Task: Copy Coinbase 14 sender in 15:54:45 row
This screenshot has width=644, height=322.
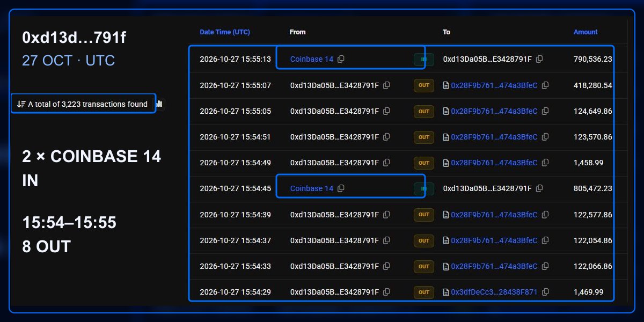Action: pyautogui.click(x=341, y=188)
